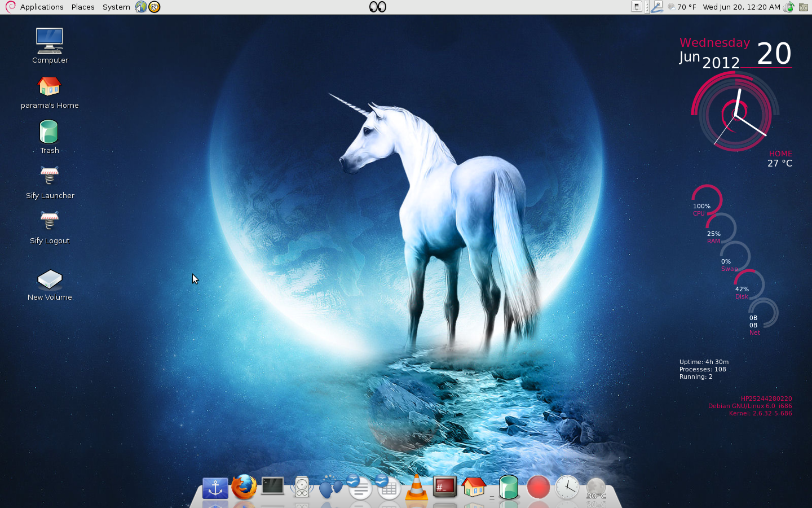This screenshot has width=812, height=508.
Task: Click the analog clock icon in dock
Action: 567,487
